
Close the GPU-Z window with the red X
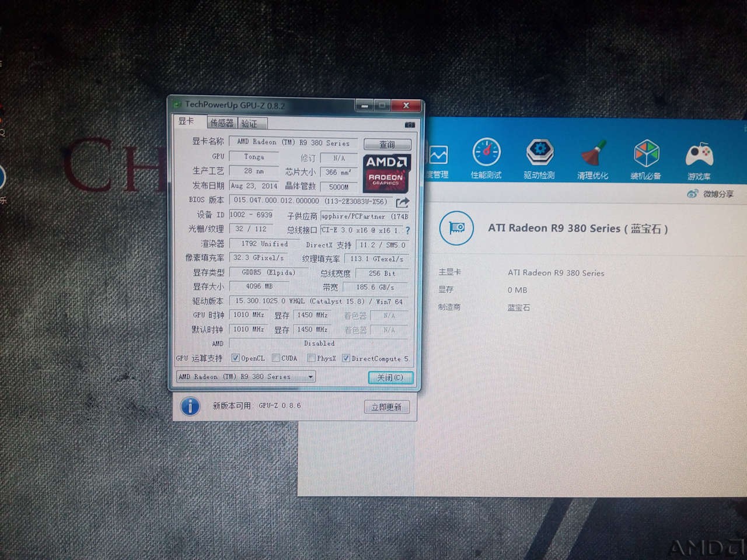click(406, 105)
